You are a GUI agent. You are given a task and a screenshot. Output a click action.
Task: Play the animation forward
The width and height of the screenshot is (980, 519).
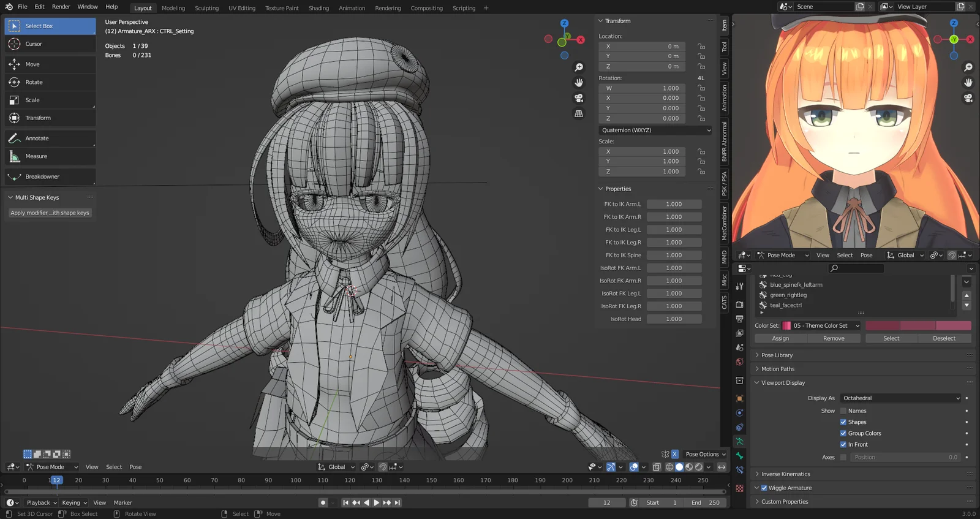[x=376, y=502]
